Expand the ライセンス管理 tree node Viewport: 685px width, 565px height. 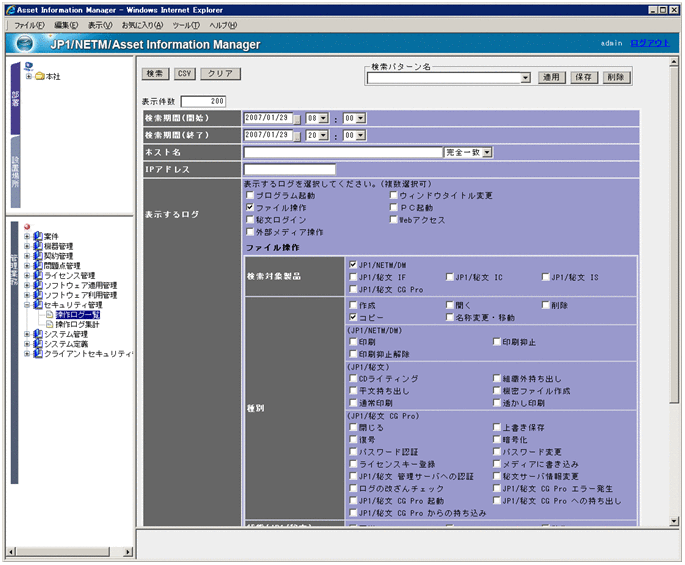point(27,275)
